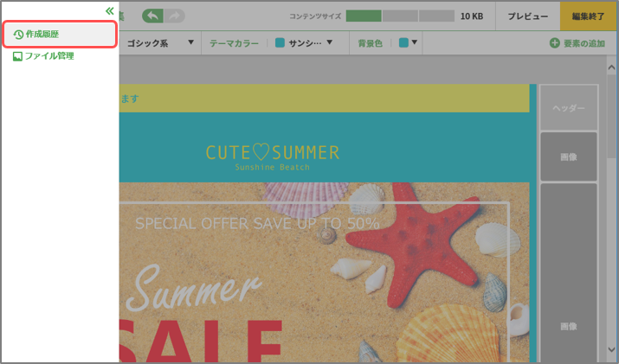The image size is (619, 364).
Task: Click the image file management icon
Action: coord(17,56)
